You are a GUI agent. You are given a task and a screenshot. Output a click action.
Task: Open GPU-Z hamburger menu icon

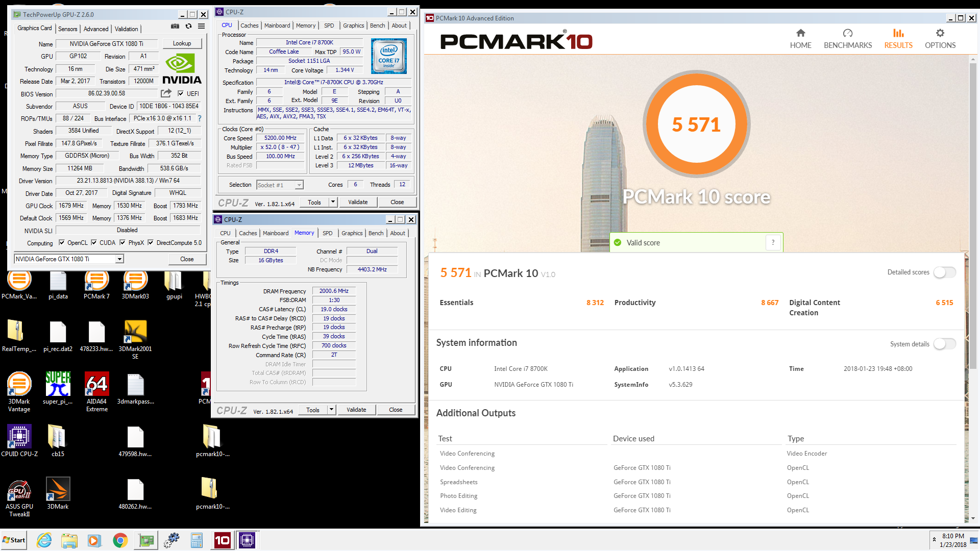coord(202,27)
